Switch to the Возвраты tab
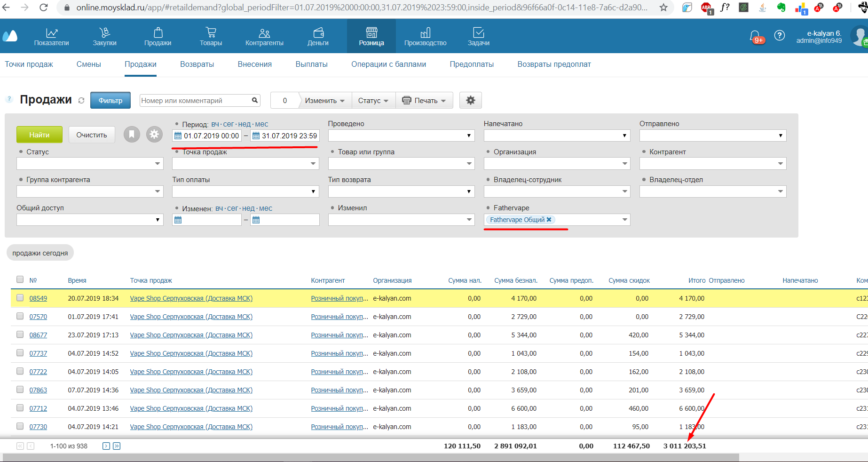This screenshot has height=462, width=868. [x=197, y=64]
